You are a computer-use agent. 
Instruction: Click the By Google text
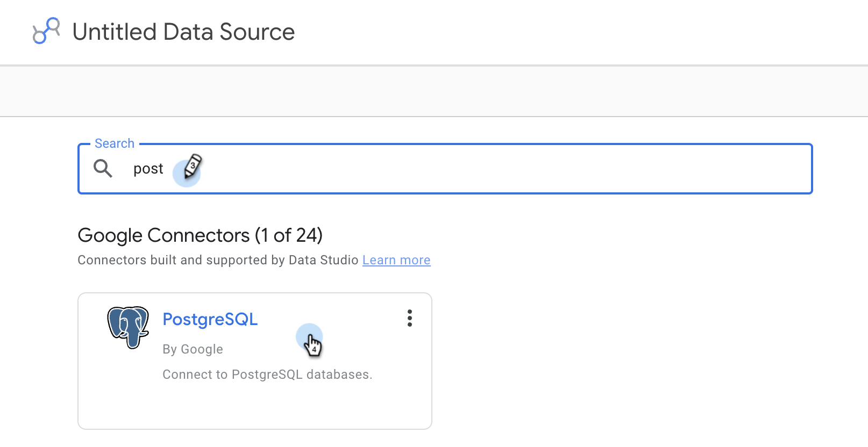(193, 349)
